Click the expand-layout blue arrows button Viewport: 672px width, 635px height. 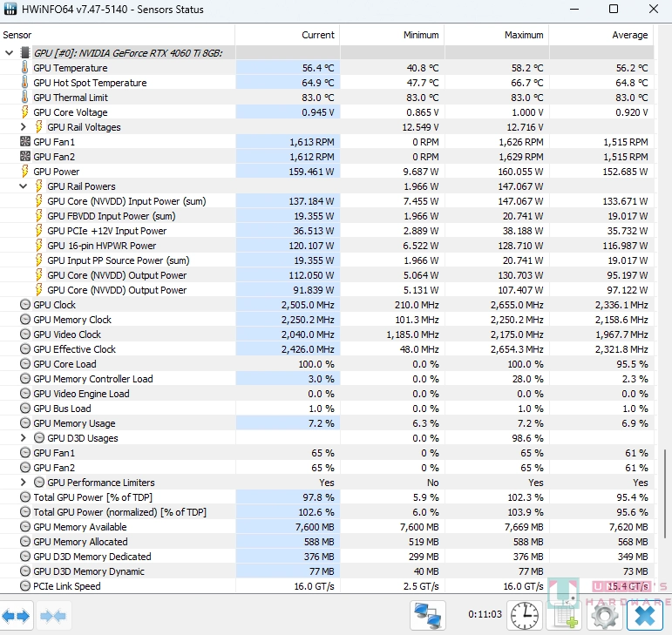point(16,616)
